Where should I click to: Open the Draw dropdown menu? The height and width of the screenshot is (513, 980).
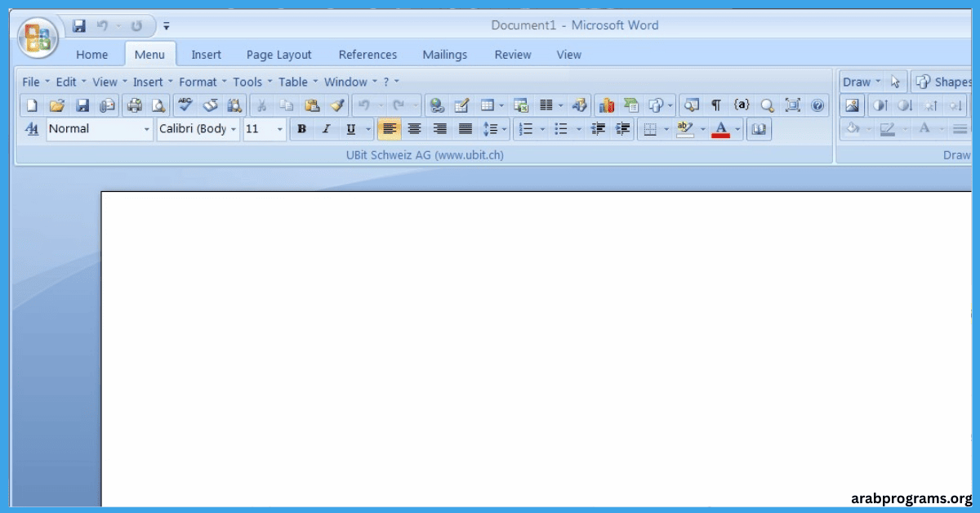[862, 82]
